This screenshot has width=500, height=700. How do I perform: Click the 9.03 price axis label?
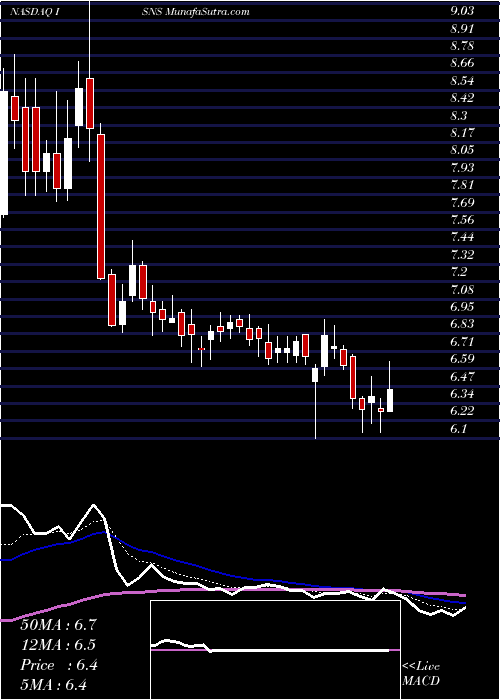click(x=462, y=12)
